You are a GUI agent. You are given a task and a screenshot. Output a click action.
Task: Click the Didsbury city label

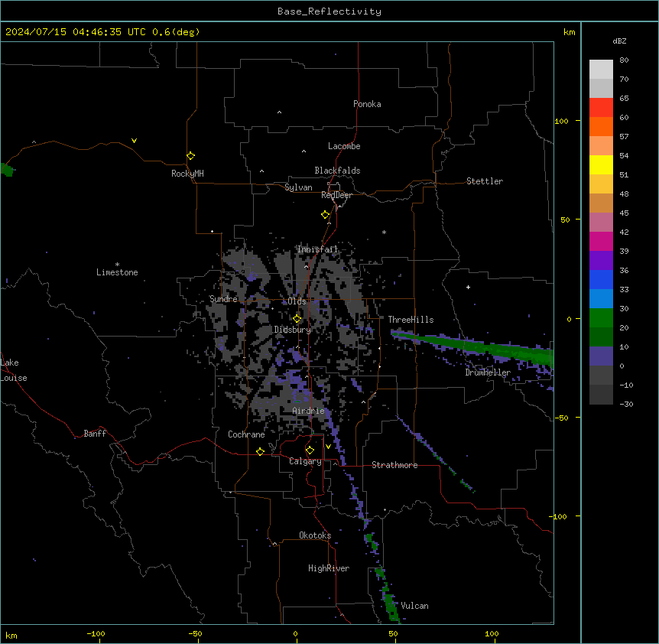pos(293,330)
